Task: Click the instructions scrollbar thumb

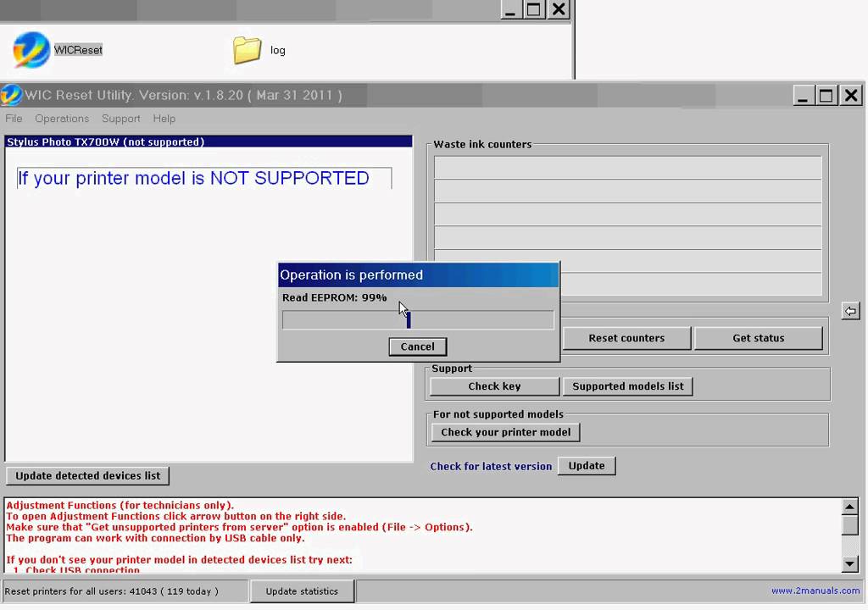Action: (849, 525)
